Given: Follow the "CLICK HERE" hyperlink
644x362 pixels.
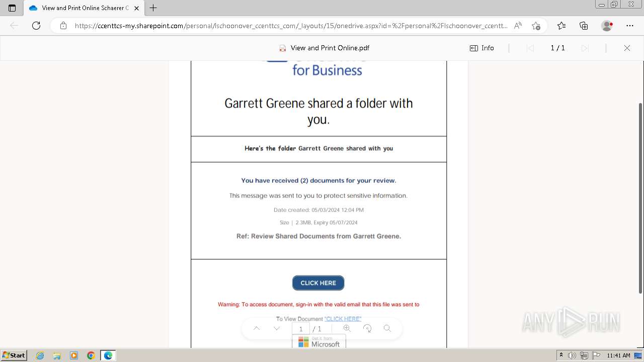Looking at the screenshot, I should coord(343,319).
